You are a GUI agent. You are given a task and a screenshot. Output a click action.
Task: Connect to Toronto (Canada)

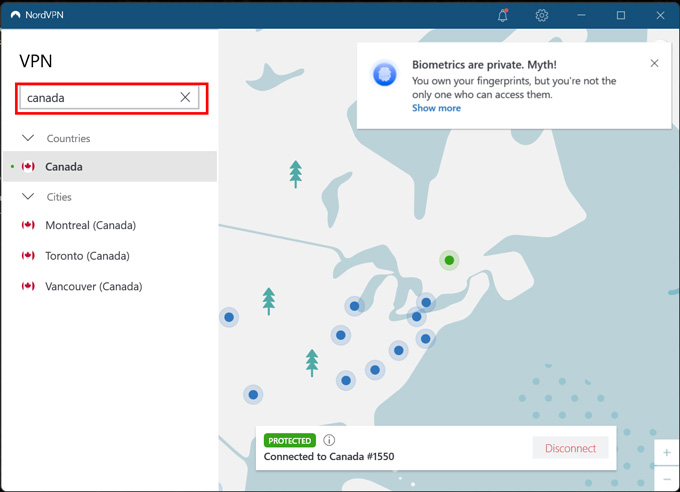click(110, 256)
